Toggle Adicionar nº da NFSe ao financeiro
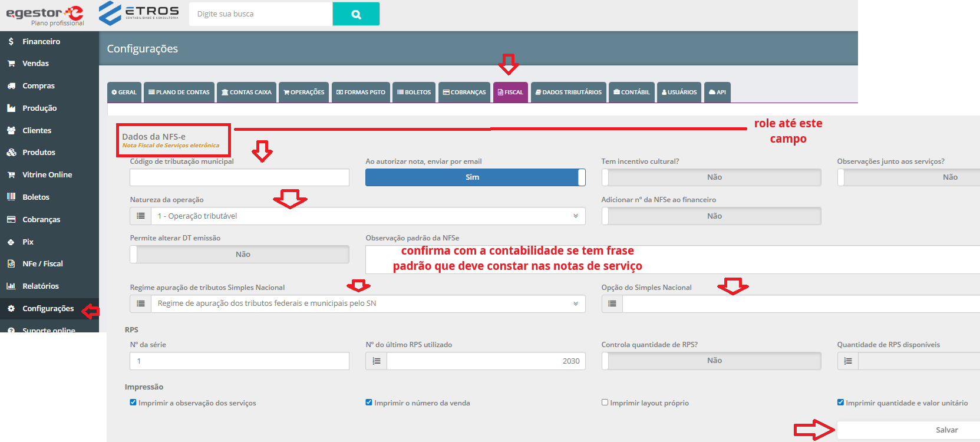The height and width of the screenshot is (442, 980). (x=711, y=216)
